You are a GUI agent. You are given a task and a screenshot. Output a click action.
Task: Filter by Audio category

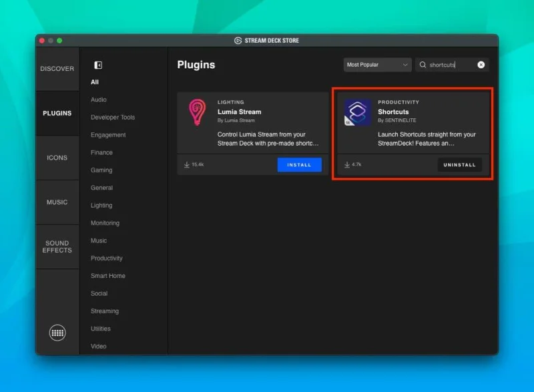(99, 100)
